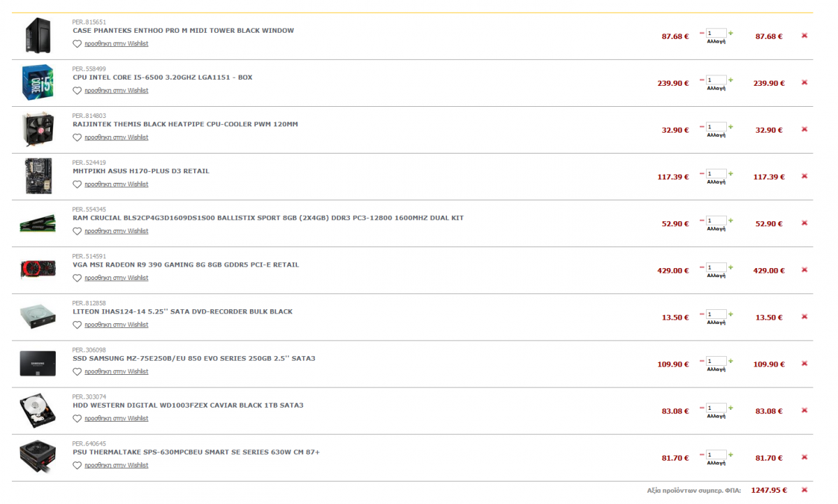Remove the Intel Core i5-6500 CPU
The width and height of the screenshot is (838, 504).
coord(804,82)
